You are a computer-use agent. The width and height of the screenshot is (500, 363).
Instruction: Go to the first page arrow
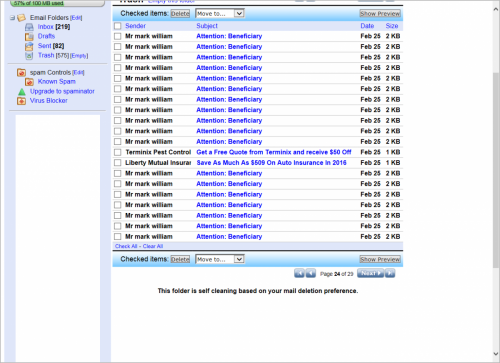pyautogui.click(x=299, y=273)
